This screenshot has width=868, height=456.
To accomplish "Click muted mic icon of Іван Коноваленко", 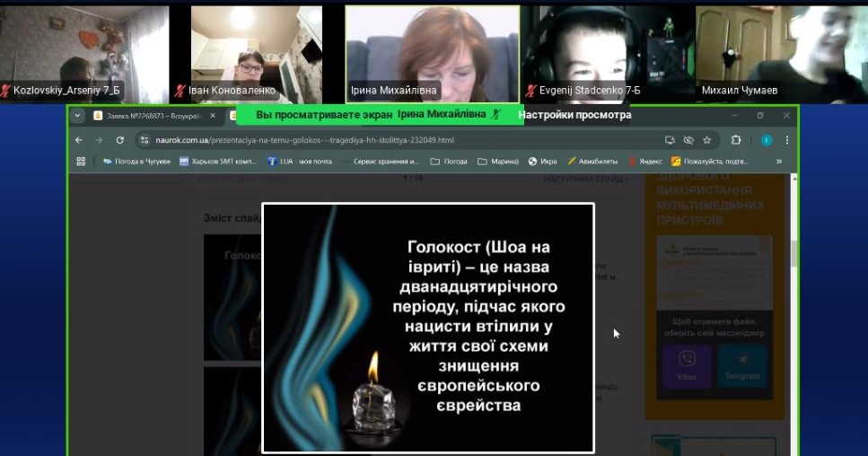I will click(180, 90).
